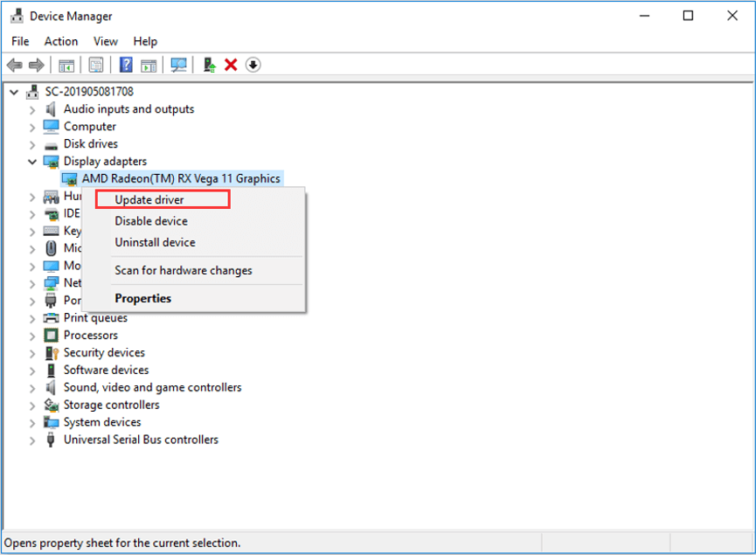Open the Help menu
Screen dimensions: 756x555
point(145,41)
